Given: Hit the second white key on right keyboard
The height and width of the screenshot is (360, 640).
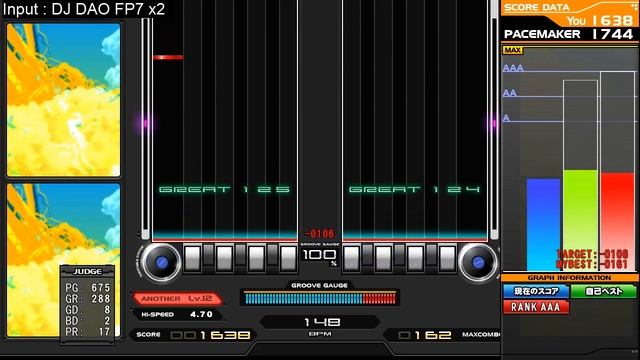Looking at the screenshot, I should pyautogui.click(x=383, y=258).
